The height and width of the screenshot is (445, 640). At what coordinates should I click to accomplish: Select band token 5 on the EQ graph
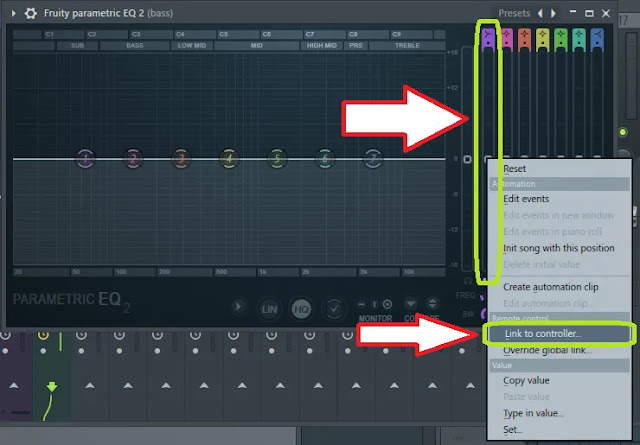pyautogui.click(x=277, y=158)
